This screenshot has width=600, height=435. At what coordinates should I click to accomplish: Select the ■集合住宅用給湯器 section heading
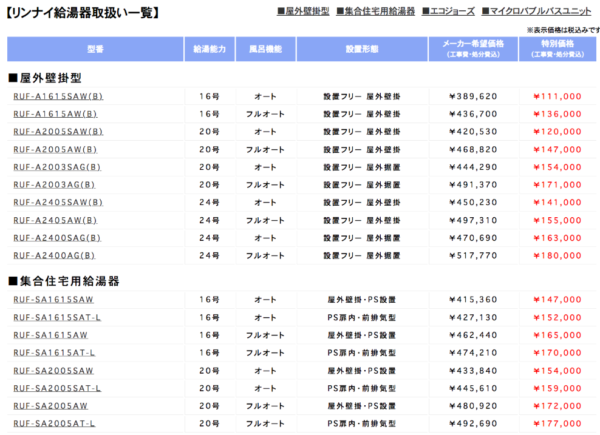coord(64,281)
